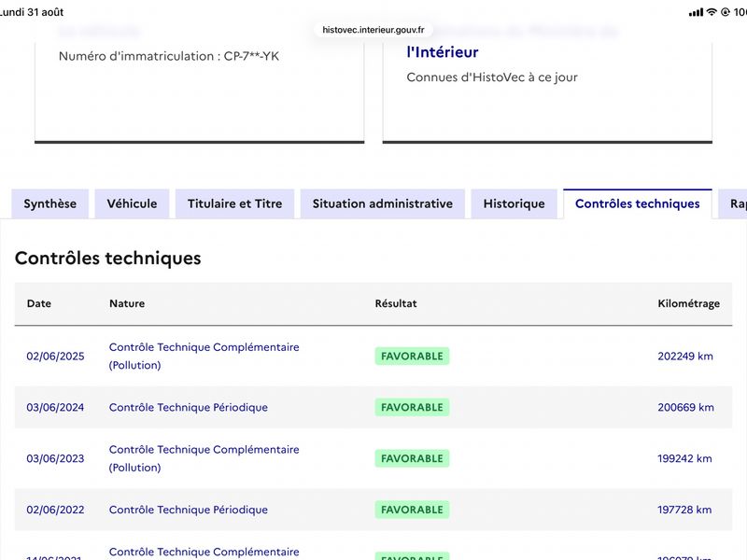
Task: Select the 02/06/2022 Contrôle Technique Périodique row
Action: (373, 510)
